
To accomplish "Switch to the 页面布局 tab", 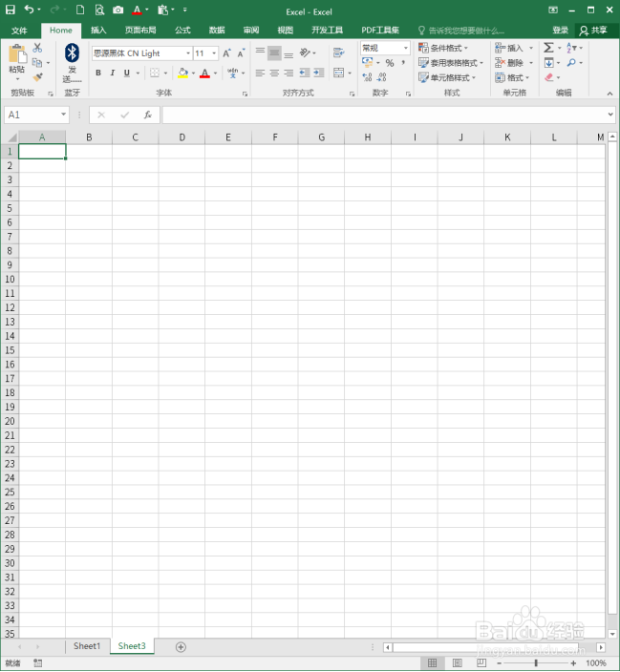I will pyautogui.click(x=140, y=30).
